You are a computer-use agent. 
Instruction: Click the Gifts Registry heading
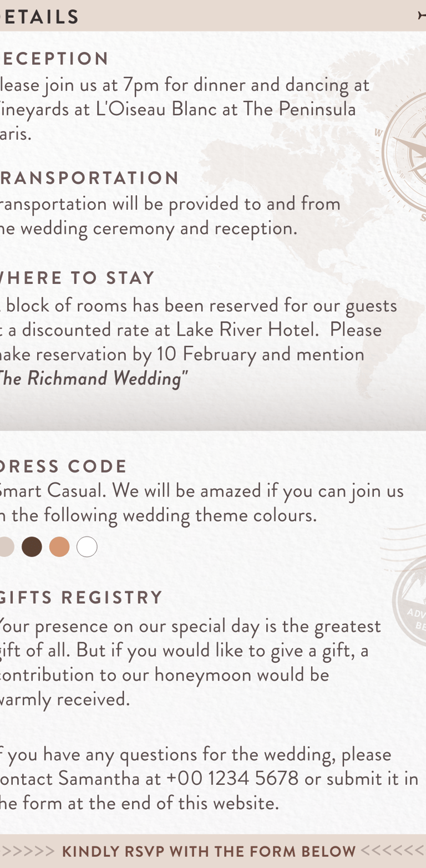coord(81,597)
